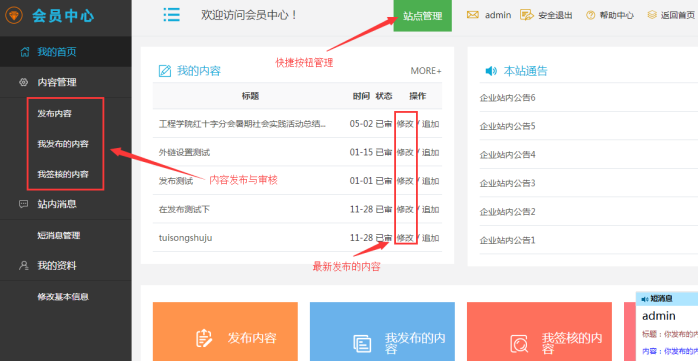This screenshot has width=698, height=361.
Task: Open the 企业站内公告6 announcement
Action: [x=507, y=97]
